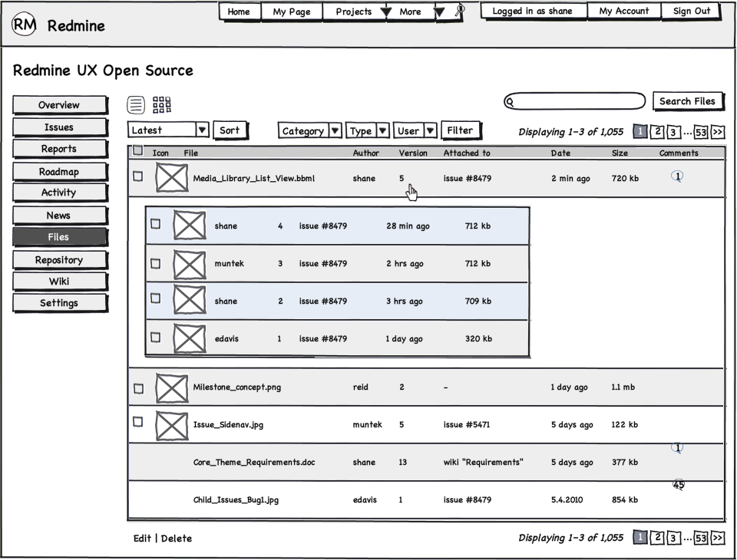This screenshot has width=737, height=560.
Task: Open wiki "Requirements" link
Action: [x=483, y=463]
